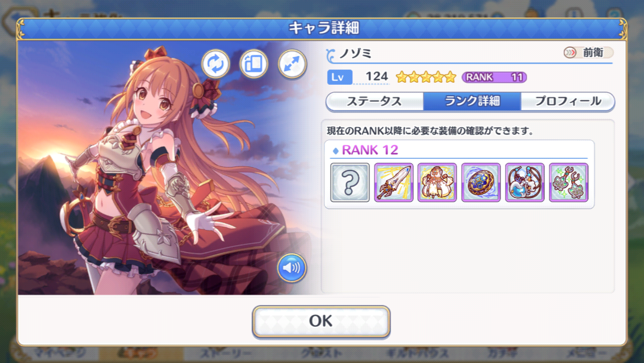
Task: Play the character voice speaker icon
Action: pyautogui.click(x=292, y=268)
